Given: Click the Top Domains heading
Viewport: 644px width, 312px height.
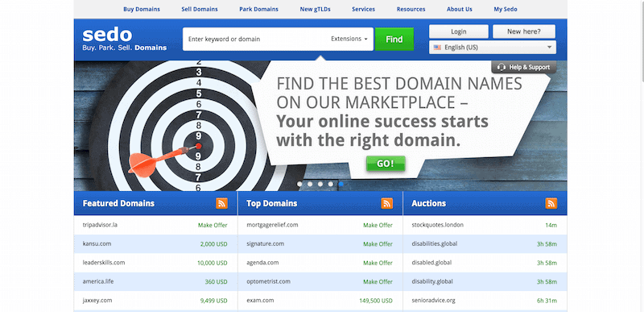Looking at the screenshot, I should pyautogui.click(x=271, y=203).
